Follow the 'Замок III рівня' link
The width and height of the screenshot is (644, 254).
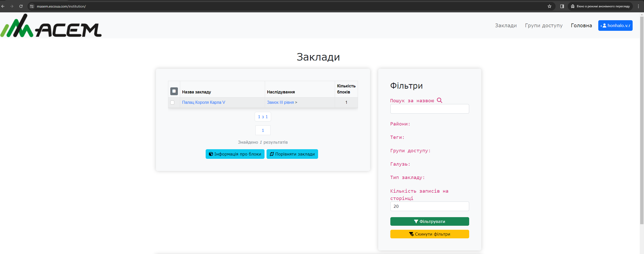click(280, 102)
